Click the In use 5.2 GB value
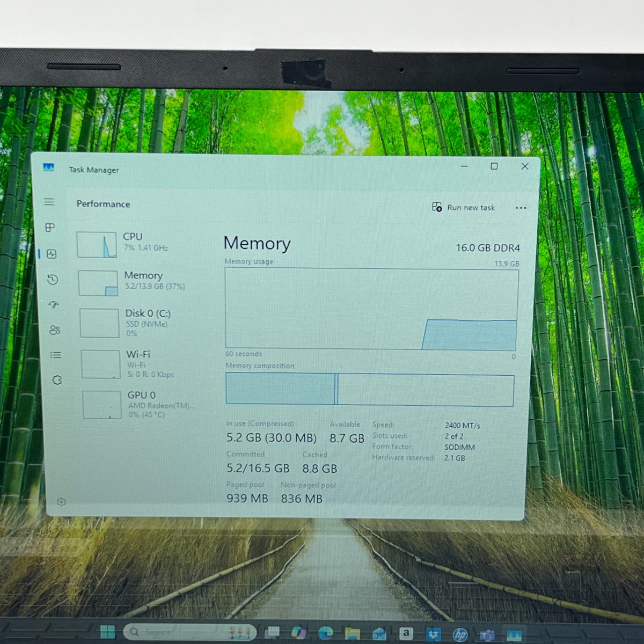 (x=272, y=438)
